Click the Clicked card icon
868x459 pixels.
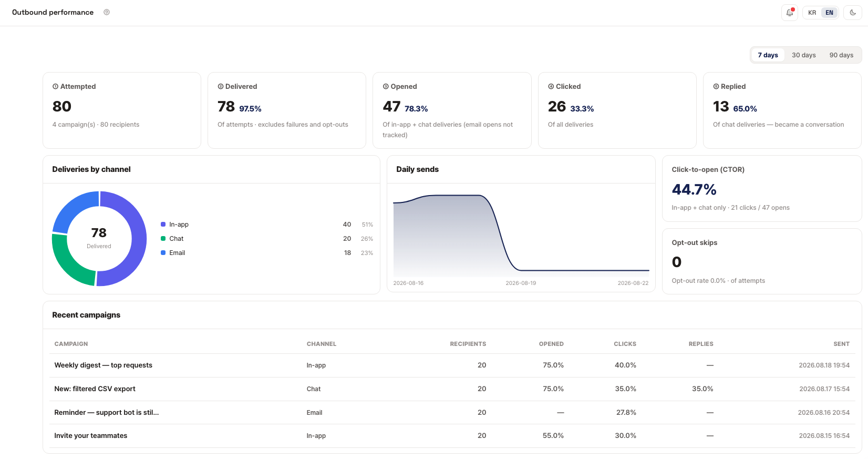(551, 86)
